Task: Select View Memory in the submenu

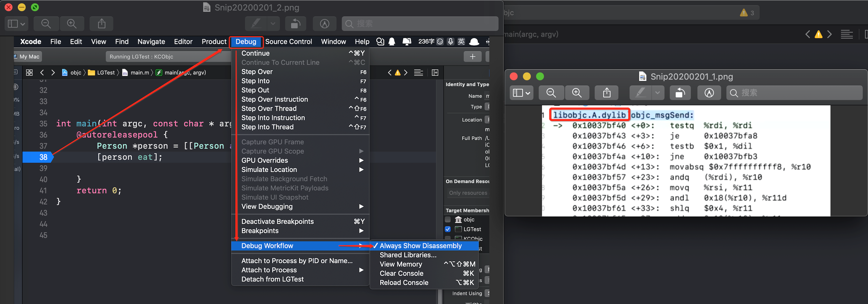Action: point(424,264)
